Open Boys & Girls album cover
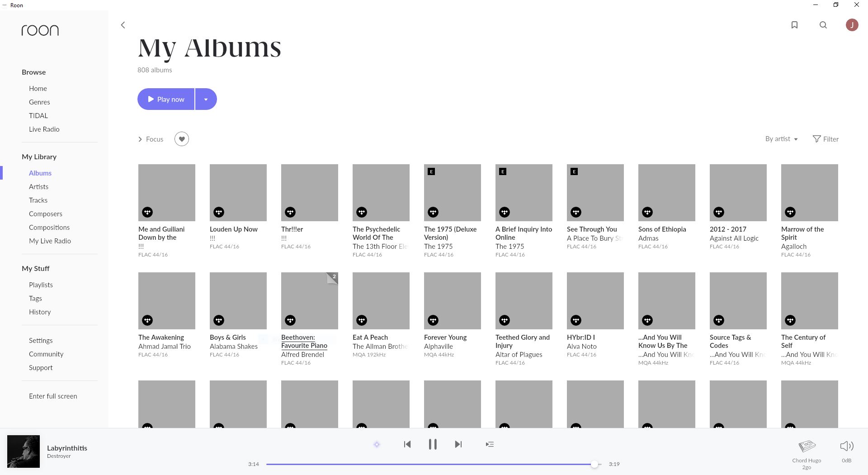This screenshot has width=868, height=475. coord(238,301)
